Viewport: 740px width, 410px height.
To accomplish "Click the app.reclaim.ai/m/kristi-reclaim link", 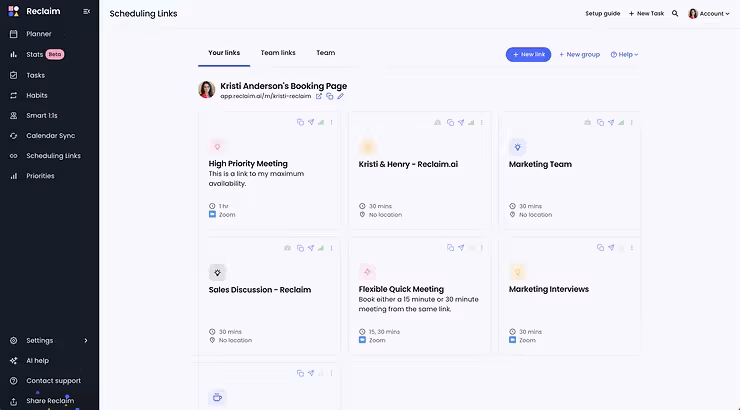I will pos(266,96).
